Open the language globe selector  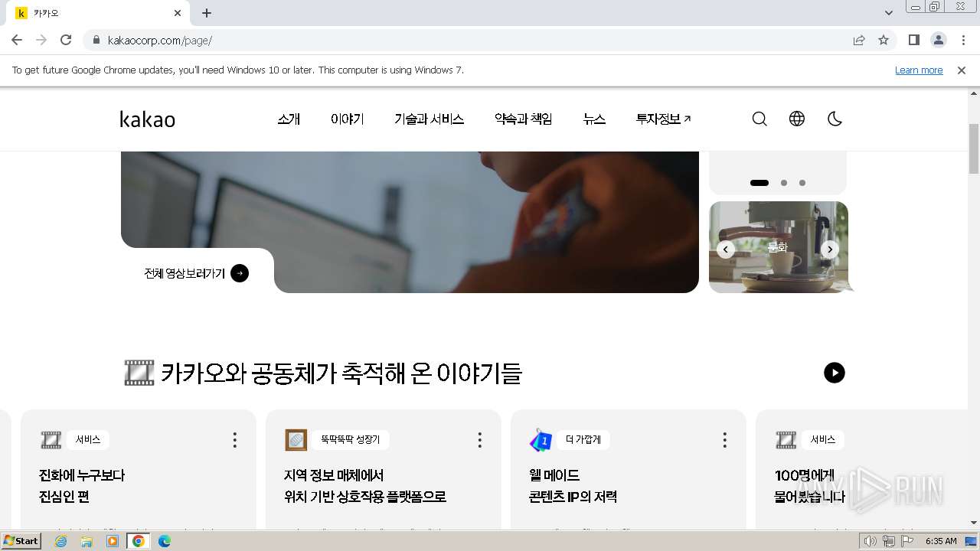[x=797, y=119]
